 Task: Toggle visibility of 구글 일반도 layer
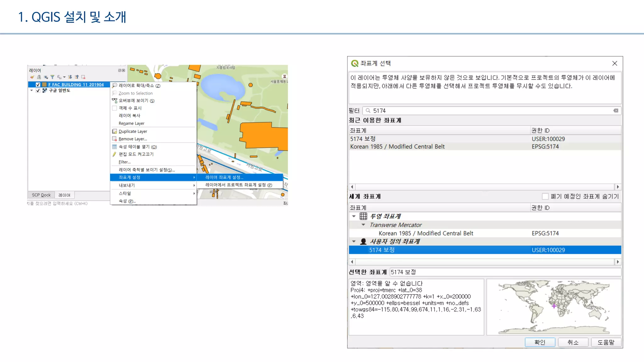(x=38, y=90)
